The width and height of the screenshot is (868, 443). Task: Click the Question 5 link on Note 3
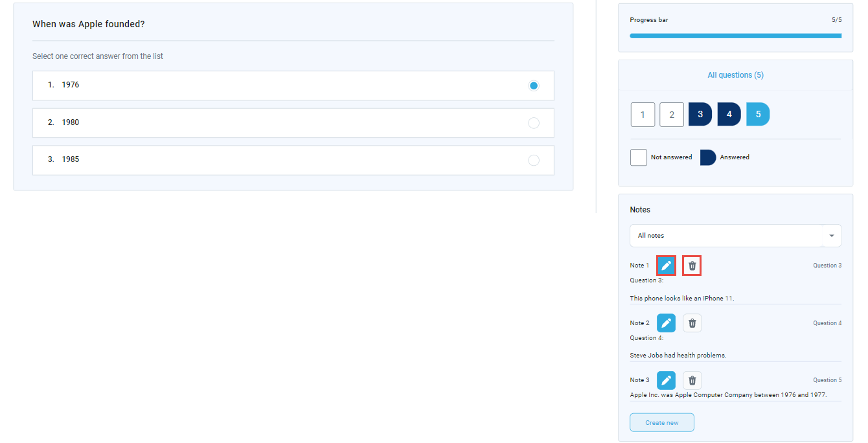[827, 380]
